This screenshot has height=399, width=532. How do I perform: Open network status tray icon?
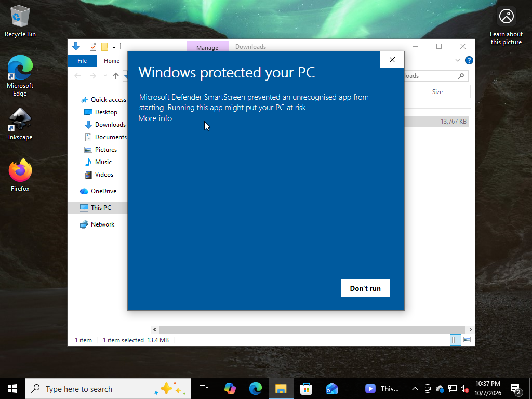click(x=453, y=389)
